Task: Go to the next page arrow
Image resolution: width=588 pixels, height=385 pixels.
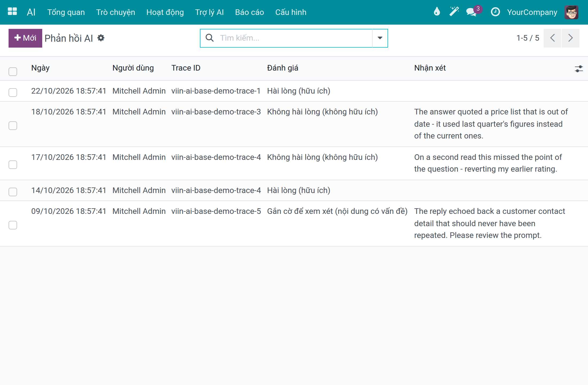Action: point(570,38)
